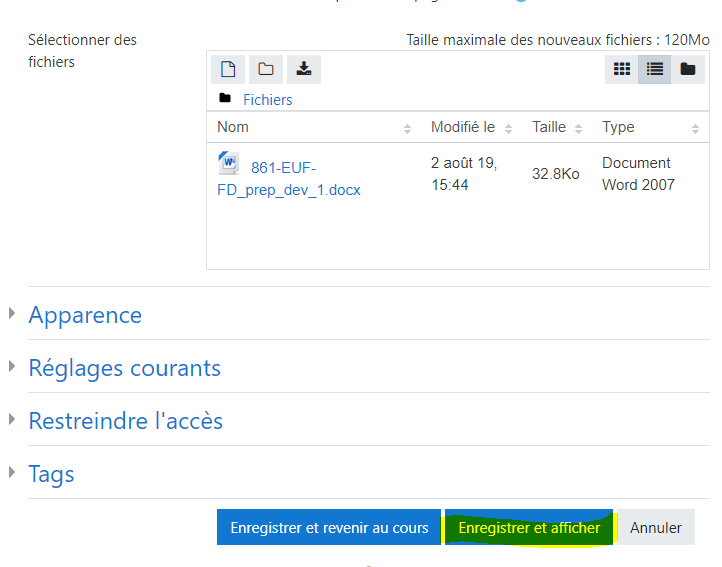Expand the Réglages courants section
The height and width of the screenshot is (567, 722).
tap(124, 368)
